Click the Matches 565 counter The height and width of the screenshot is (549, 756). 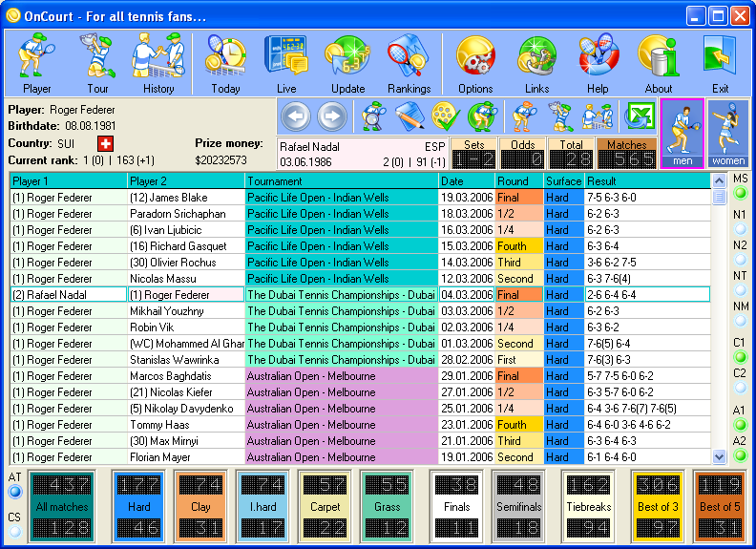627,154
